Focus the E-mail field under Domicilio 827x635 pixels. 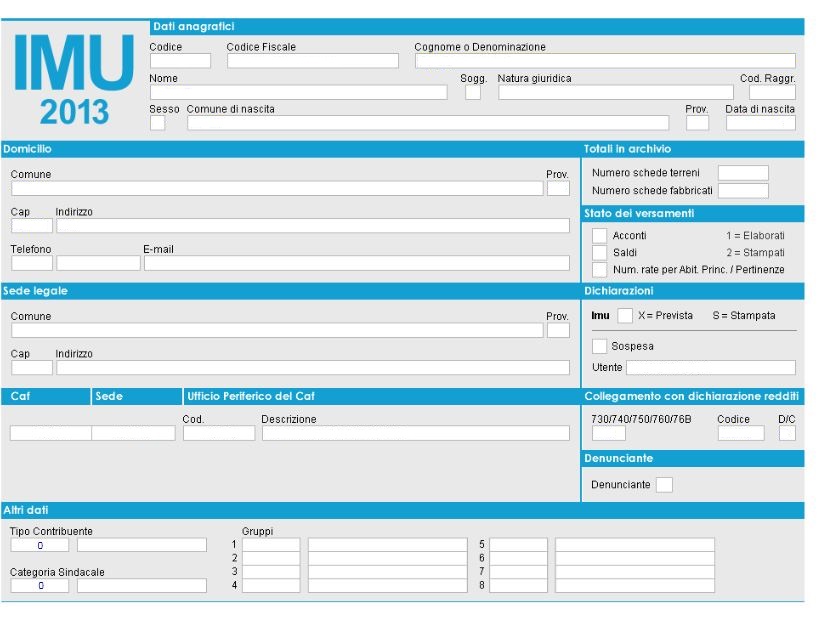(356, 264)
